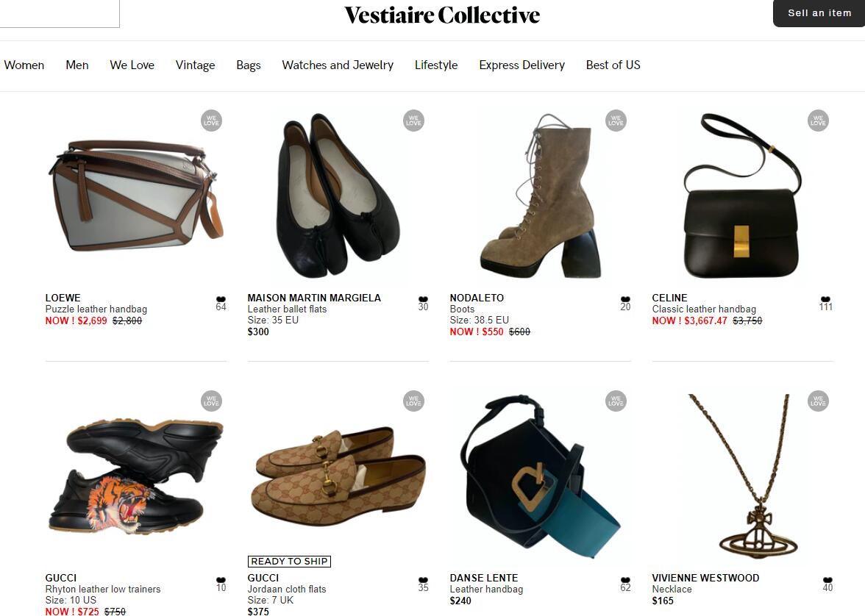Favorite the Gucci Jordaan cloth flats
The image size is (865, 616).
point(423,579)
